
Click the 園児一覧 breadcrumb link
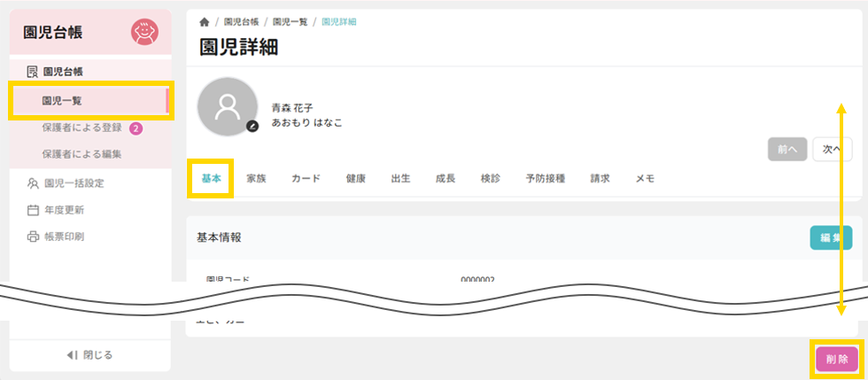(x=291, y=21)
